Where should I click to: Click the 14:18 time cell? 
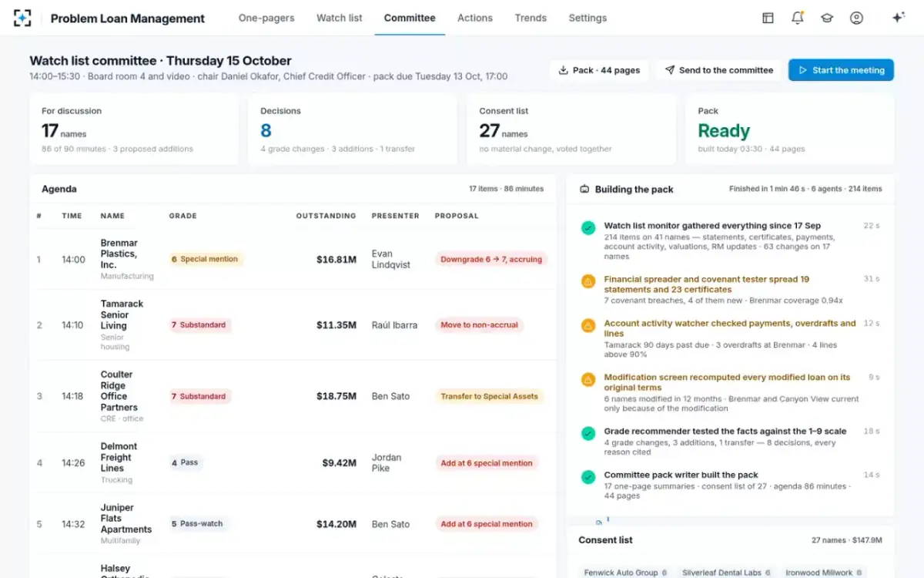(x=72, y=396)
